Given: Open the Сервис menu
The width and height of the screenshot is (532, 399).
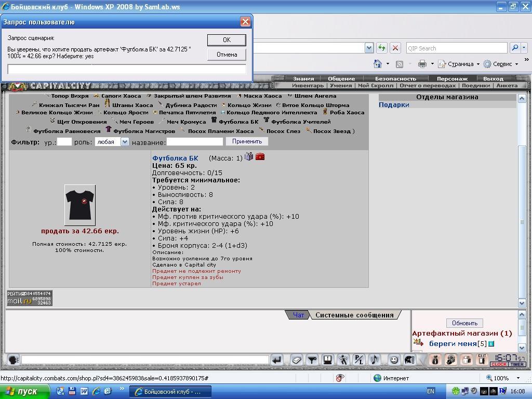Looking at the screenshot, I should tap(500, 64).
